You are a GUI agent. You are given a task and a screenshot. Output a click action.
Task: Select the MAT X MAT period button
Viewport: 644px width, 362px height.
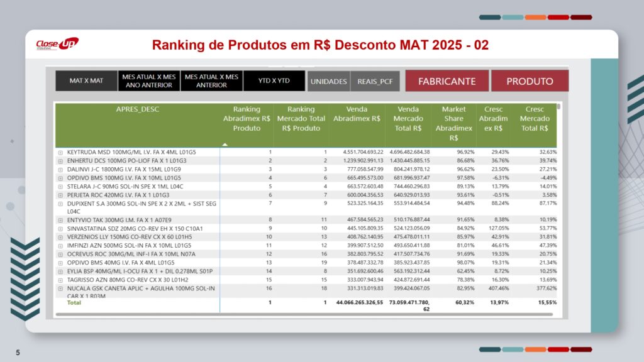[x=86, y=81]
